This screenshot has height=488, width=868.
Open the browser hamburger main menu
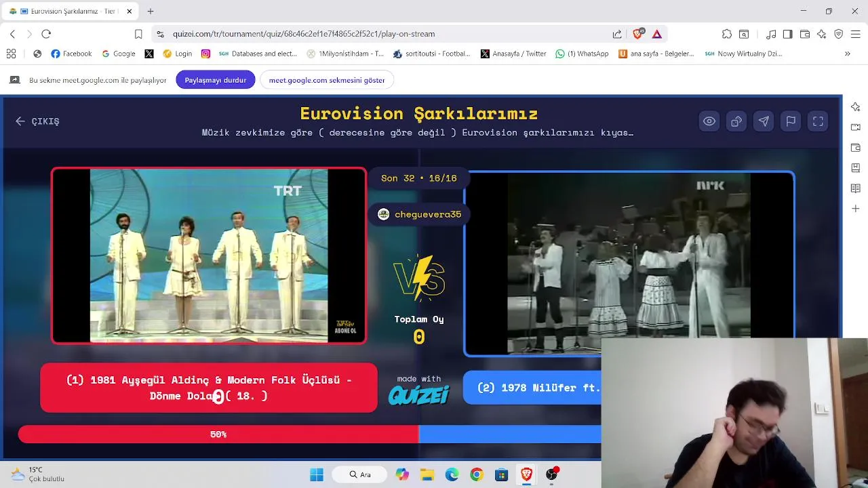[856, 34]
